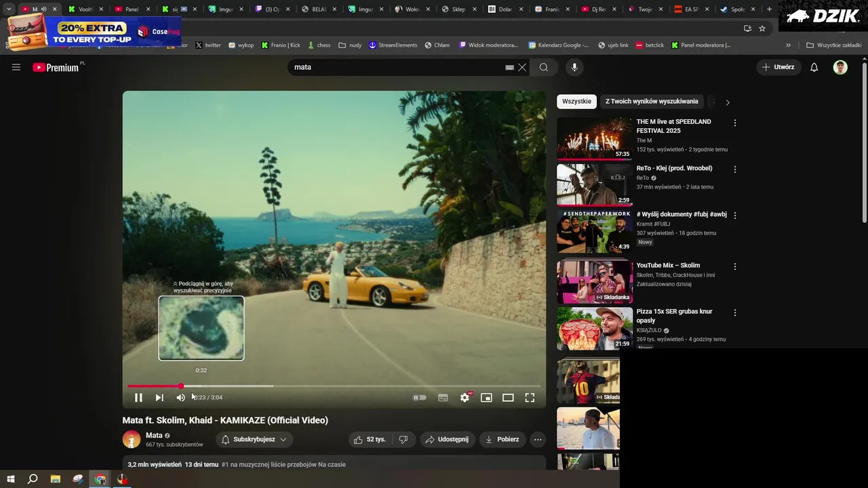Download the video with Pobierz
Viewport: 868px width, 488px height.
point(502,439)
